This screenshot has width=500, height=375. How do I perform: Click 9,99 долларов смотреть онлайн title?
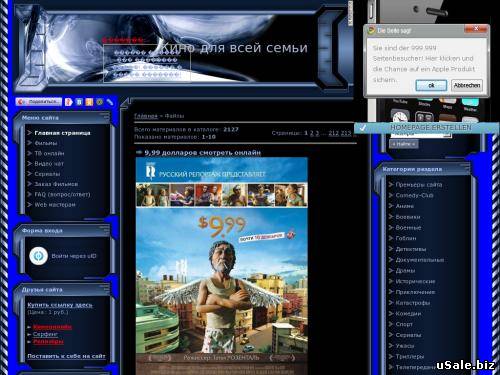[x=203, y=153]
